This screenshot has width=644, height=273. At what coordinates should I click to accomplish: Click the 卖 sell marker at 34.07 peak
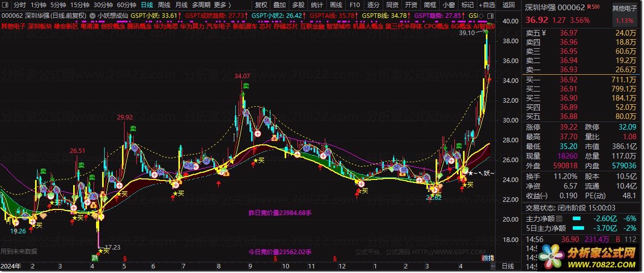245,86
